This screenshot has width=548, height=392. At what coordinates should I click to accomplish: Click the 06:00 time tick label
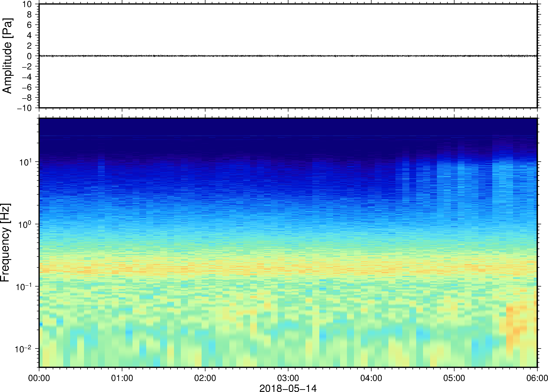(x=537, y=378)
